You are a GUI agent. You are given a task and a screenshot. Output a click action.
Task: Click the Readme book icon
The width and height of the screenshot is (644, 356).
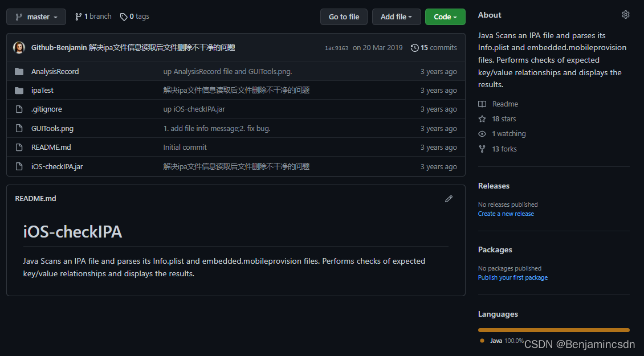pos(482,104)
